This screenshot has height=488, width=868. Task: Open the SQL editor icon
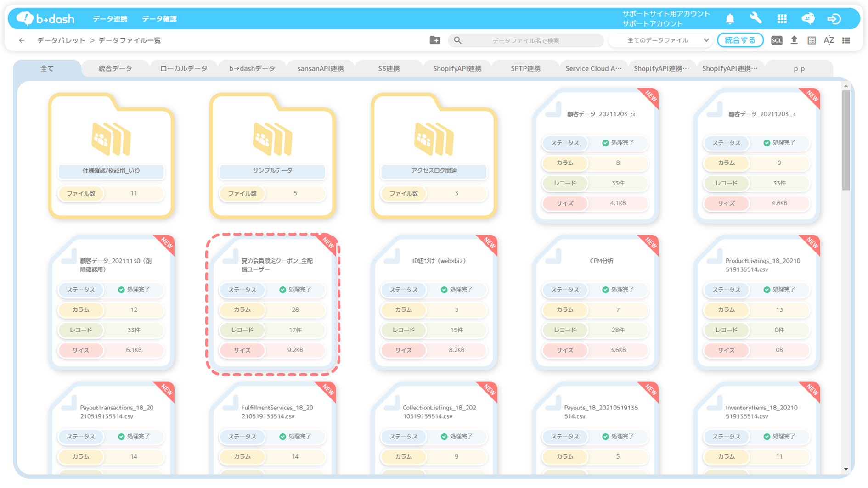click(776, 40)
